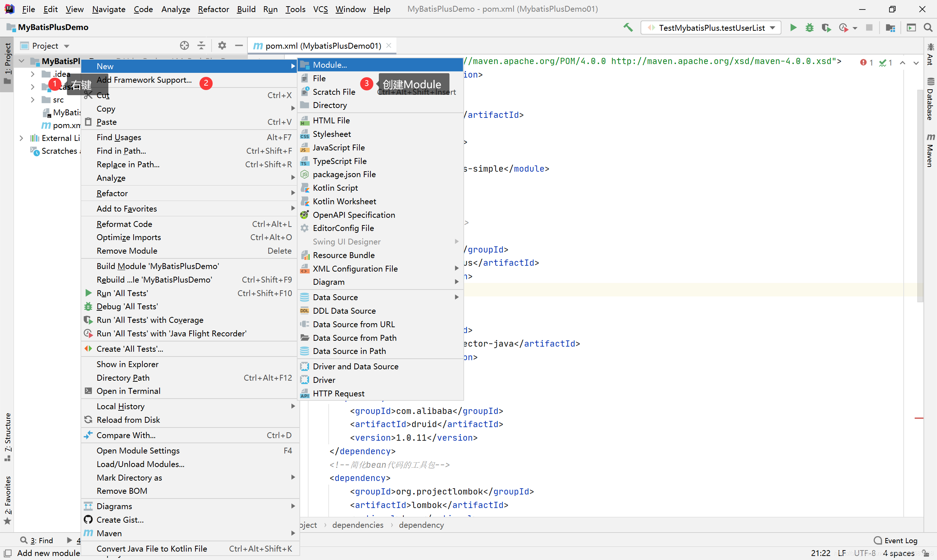Select Add Framework Support option
Viewport: 937px width, 560px height.
(x=144, y=79)
